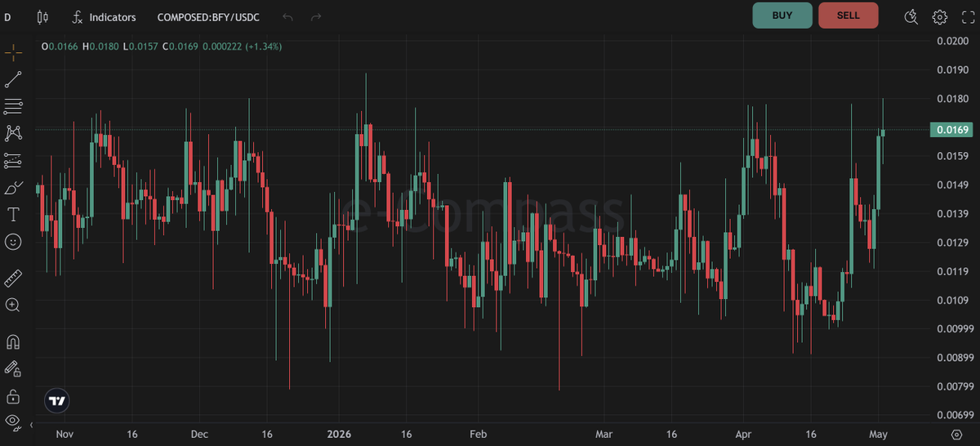The image size is (980, 446).
Task: Redo the last chart action
Action: 316,16
